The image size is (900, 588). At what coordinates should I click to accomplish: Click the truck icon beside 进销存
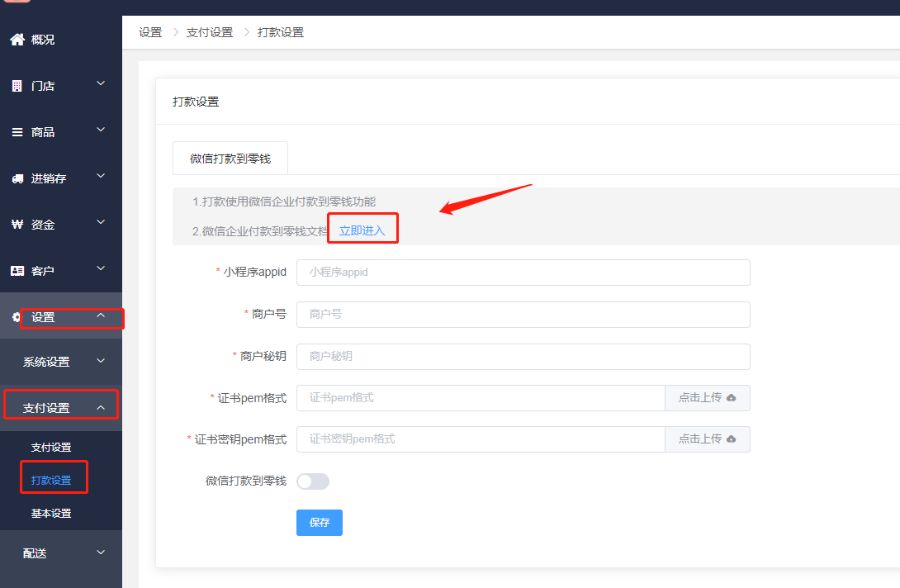click(17, 178)
